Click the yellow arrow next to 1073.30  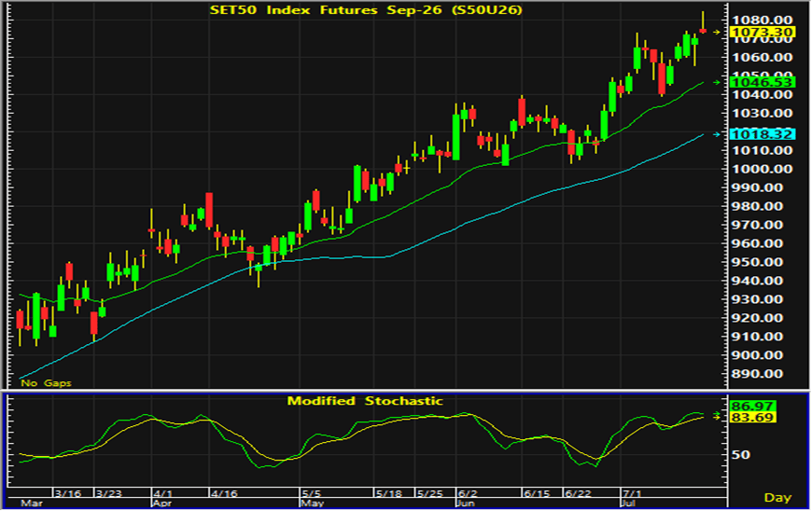(717, 32)
